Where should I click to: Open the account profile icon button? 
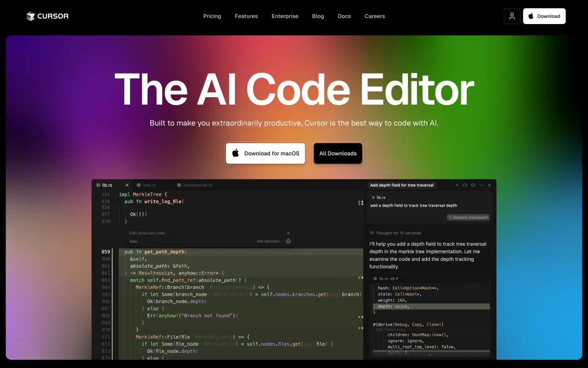tap(512, 16)
